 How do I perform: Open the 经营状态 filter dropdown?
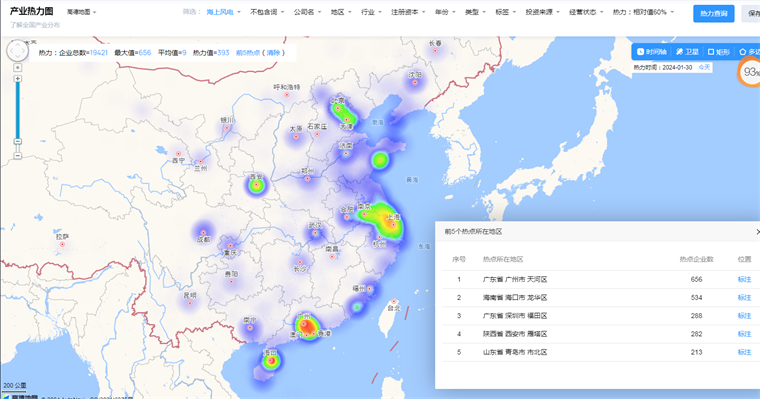(586, 12)
